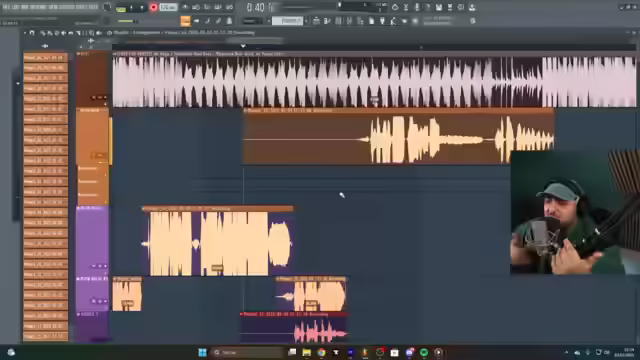Click the Stop button in transport
Screen dimensions: 640x360
142,7
